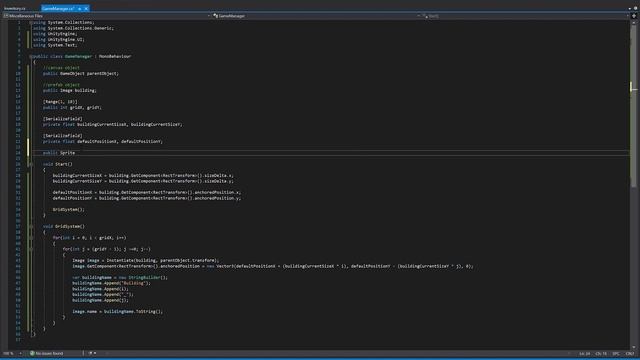Viewport: 640px width, 360px height.
Task: Click the 'using System.Text;' line
Action: tap(55, 45)
